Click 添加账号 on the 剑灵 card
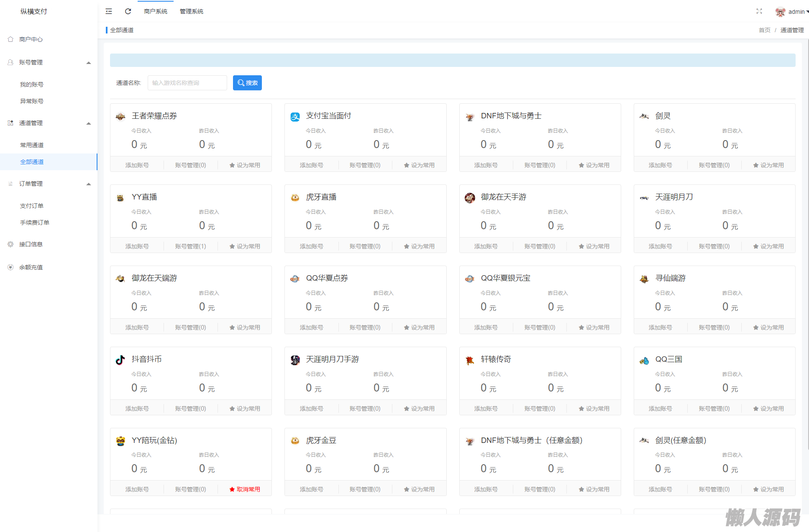This screenshot has height=532, width=809. [660, 165]
